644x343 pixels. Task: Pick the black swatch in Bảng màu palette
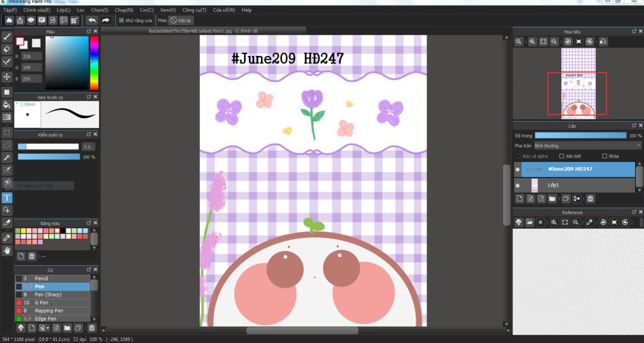click(63, 231)
